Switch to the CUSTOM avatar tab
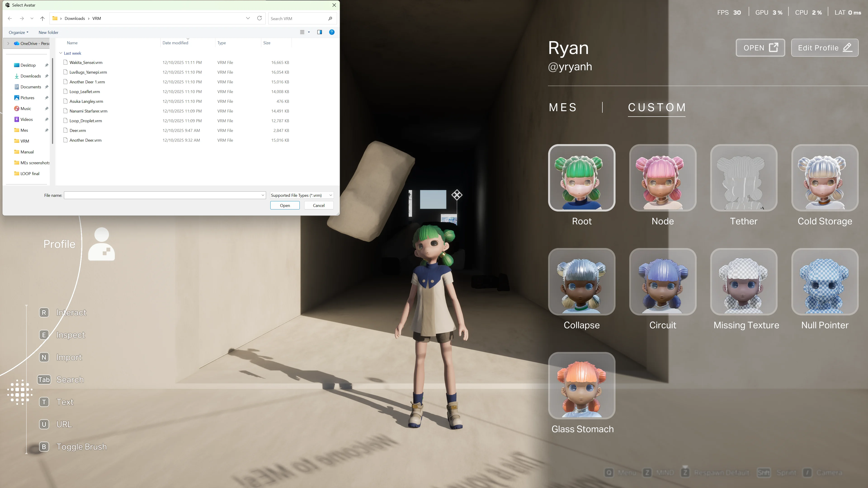 (x=657, y=108)
